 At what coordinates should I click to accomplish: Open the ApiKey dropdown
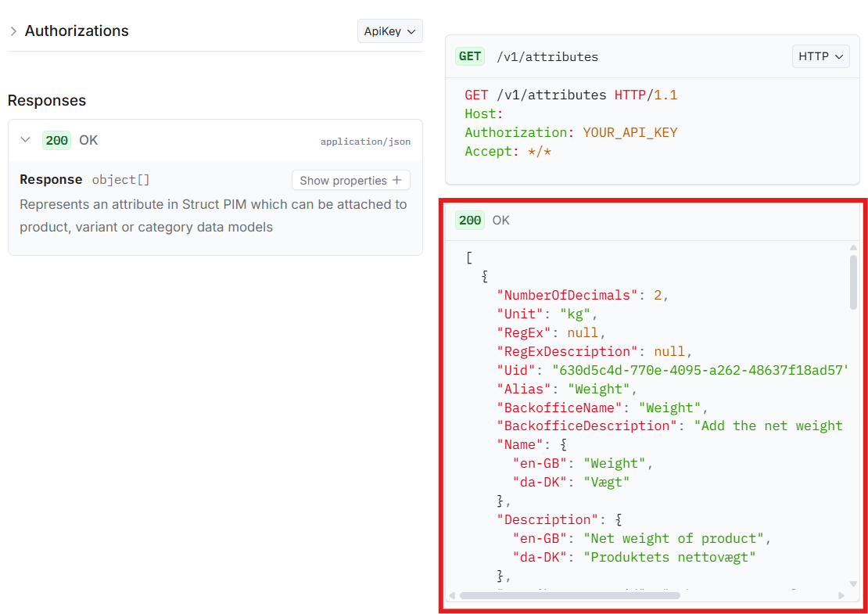[x=389, y=31]
